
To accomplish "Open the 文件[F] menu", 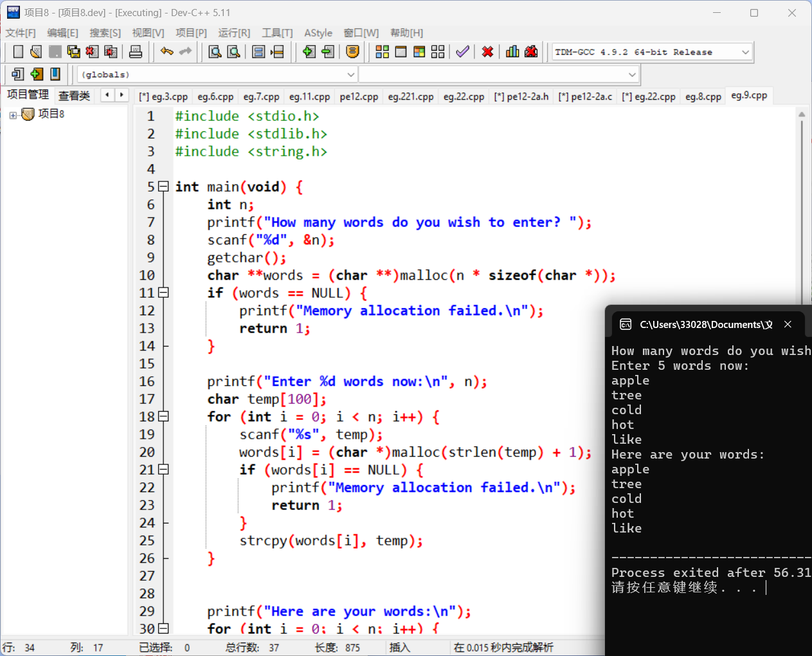I will click(21, 33).
